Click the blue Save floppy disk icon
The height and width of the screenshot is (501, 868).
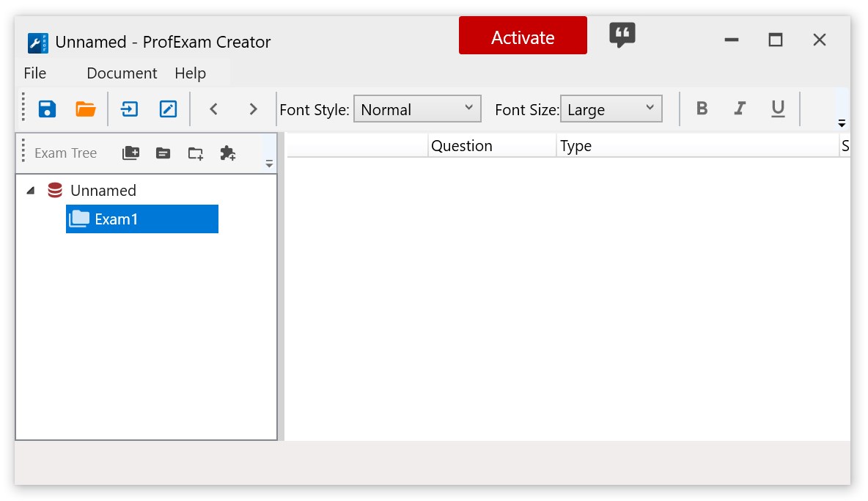48,109
